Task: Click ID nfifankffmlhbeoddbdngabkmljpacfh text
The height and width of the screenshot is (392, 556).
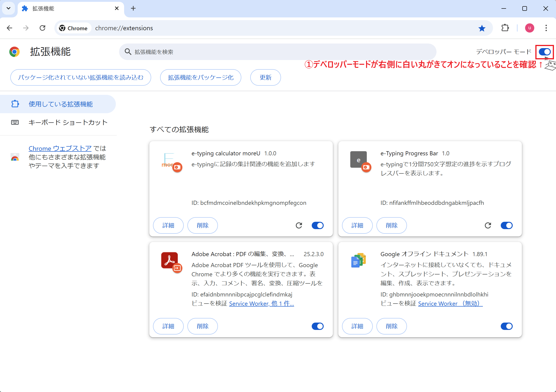Action: tap(432, 203)
